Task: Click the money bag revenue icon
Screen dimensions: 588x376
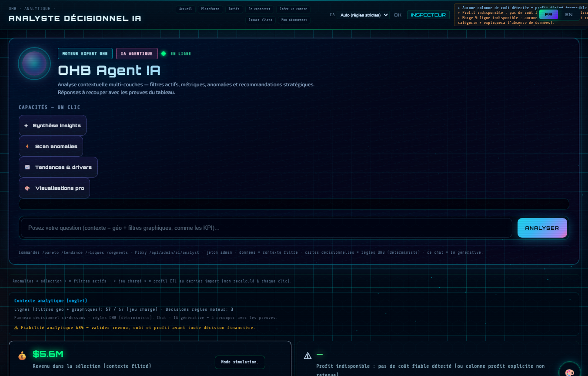Action: [22, 356]
